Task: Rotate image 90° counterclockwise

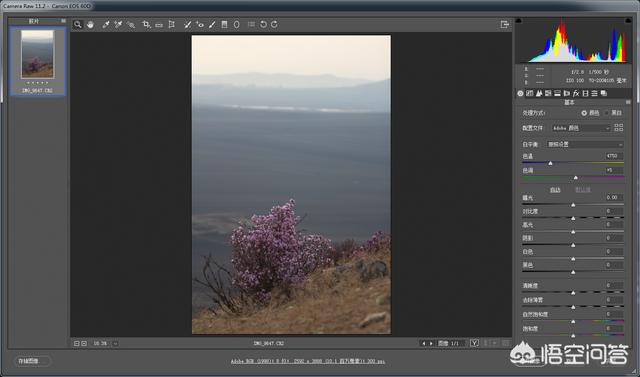Action: point(263,24)
